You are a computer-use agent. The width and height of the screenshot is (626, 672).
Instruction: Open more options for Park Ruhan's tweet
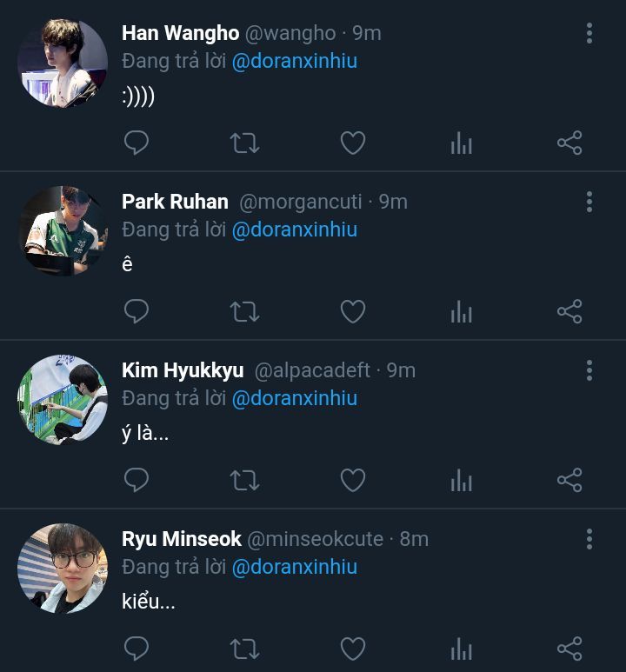(589, 203)
